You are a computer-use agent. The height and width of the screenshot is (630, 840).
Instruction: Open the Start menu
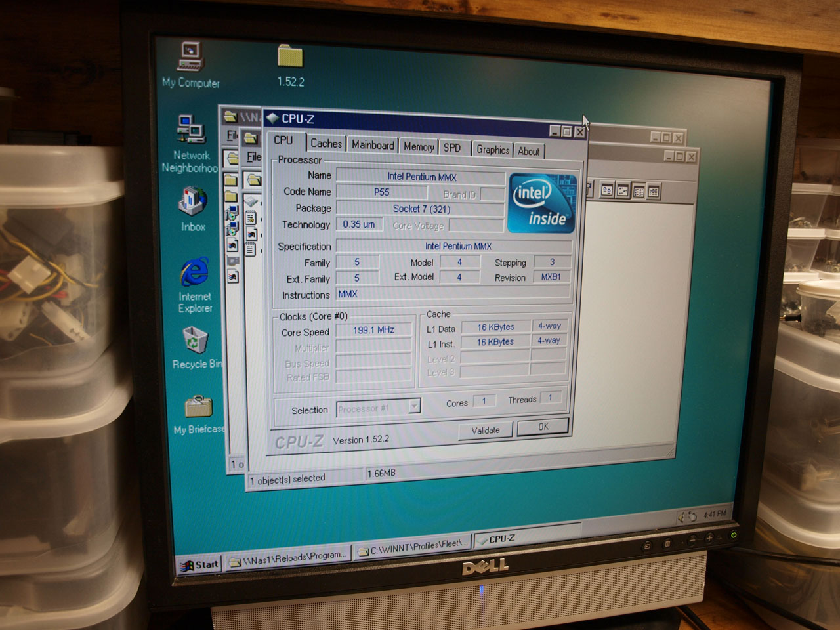pyautogui.click(x=199, y=564)
